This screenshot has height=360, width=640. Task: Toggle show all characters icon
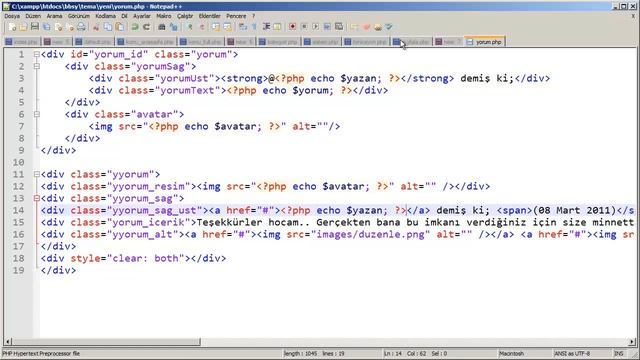pyautogui.click(x=254, y=27)
